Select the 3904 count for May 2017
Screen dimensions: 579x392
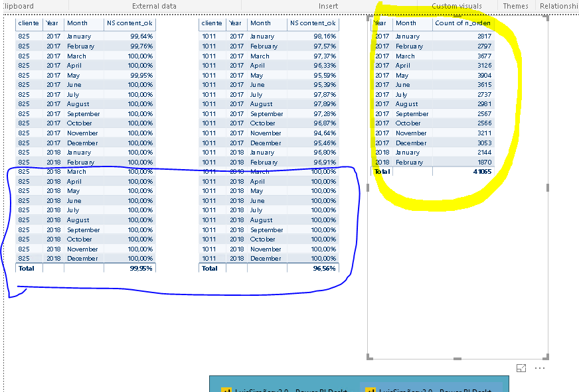(x=484, y=75)
